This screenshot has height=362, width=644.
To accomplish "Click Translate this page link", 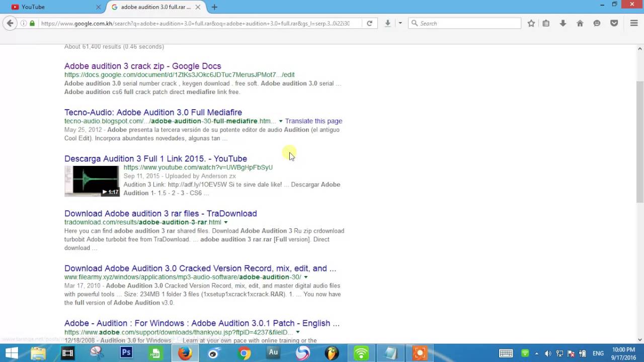I will point(313,121).
